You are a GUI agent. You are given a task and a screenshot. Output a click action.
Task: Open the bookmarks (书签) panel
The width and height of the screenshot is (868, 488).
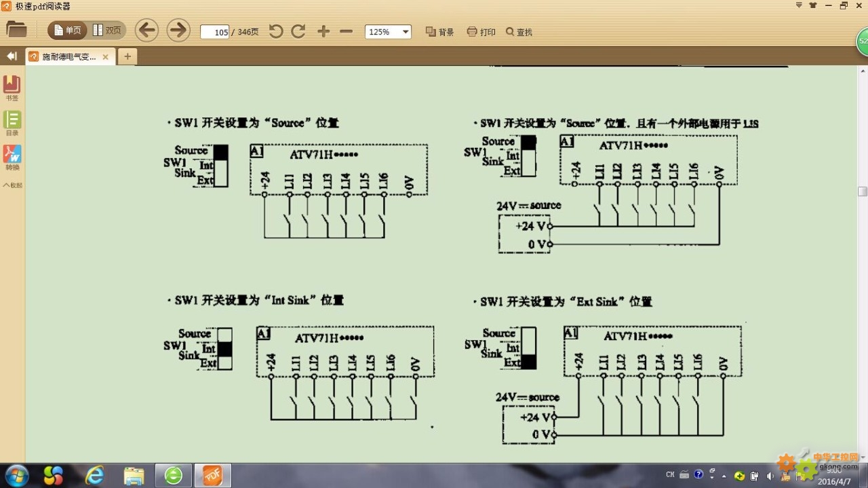coord(12,88)
